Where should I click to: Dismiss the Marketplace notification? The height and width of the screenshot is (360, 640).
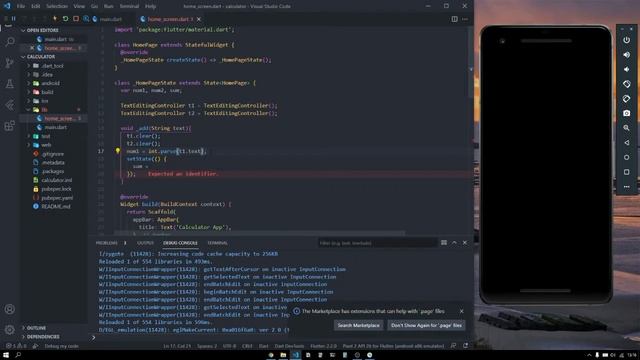462,311
